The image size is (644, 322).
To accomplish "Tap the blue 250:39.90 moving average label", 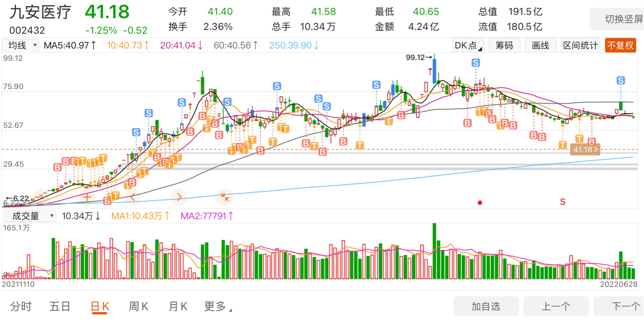I will [x=294, y=45].
